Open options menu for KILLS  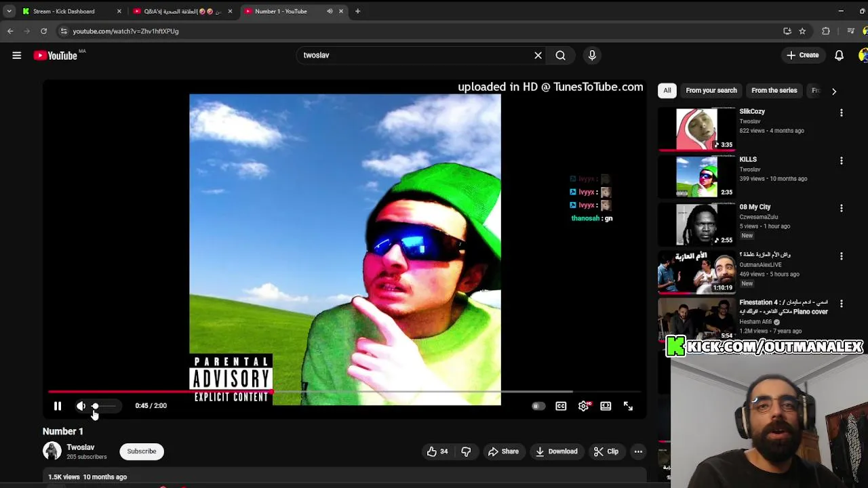coord(842,161)
